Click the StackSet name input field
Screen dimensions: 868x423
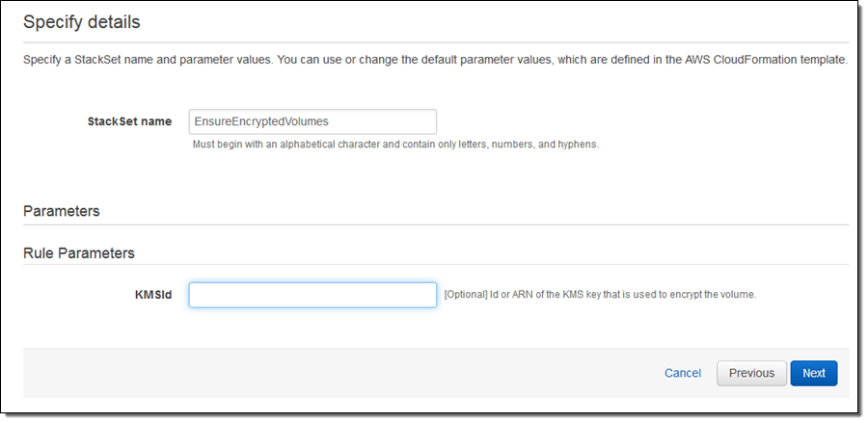tap(312, 121)
